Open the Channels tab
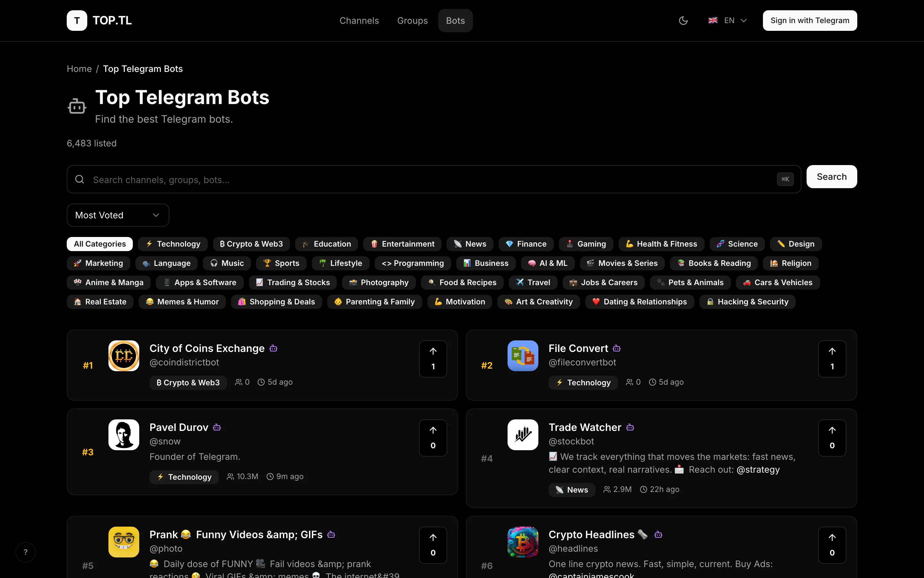The height and width of the screenshot is (578, 924). tap(359, 21)
